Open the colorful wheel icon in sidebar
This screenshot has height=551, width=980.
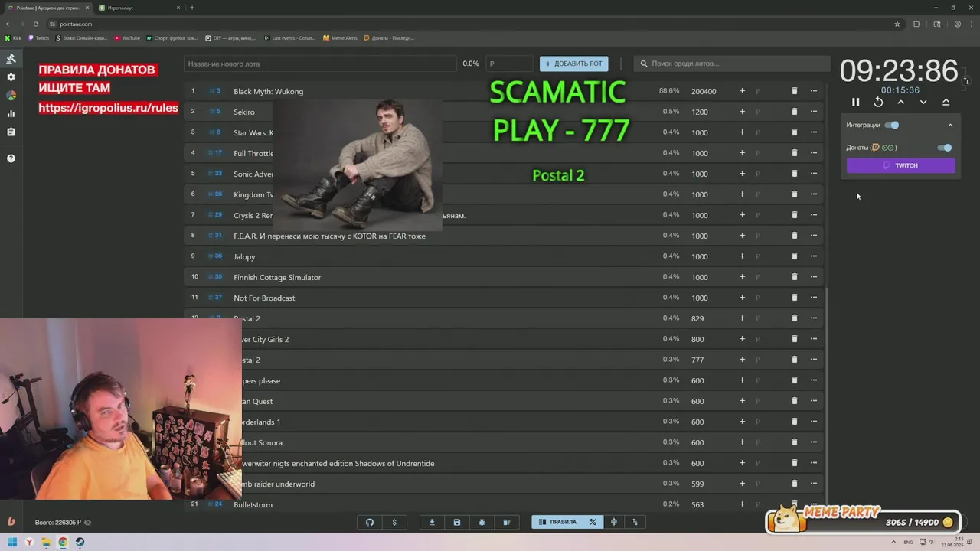(x=11, y=96)
